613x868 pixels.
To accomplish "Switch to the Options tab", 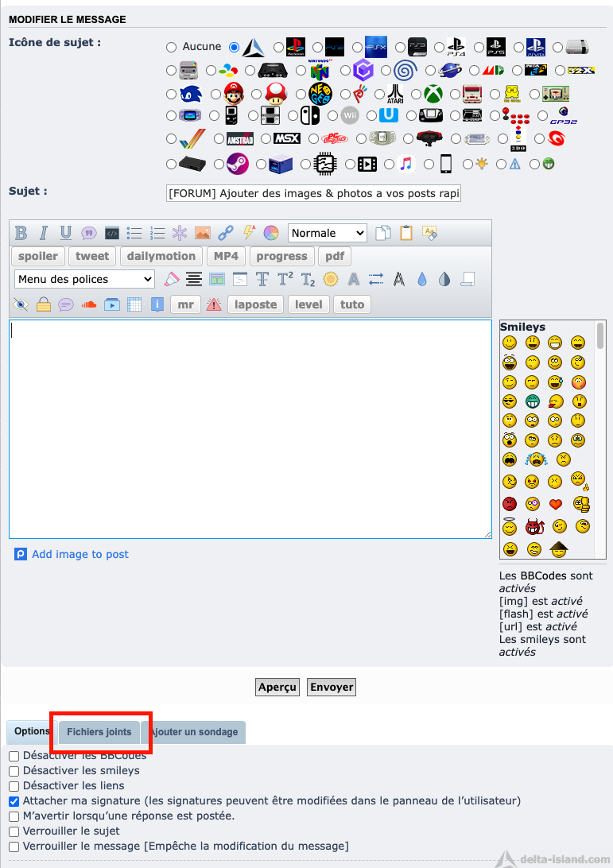I will tap(32, 732).
